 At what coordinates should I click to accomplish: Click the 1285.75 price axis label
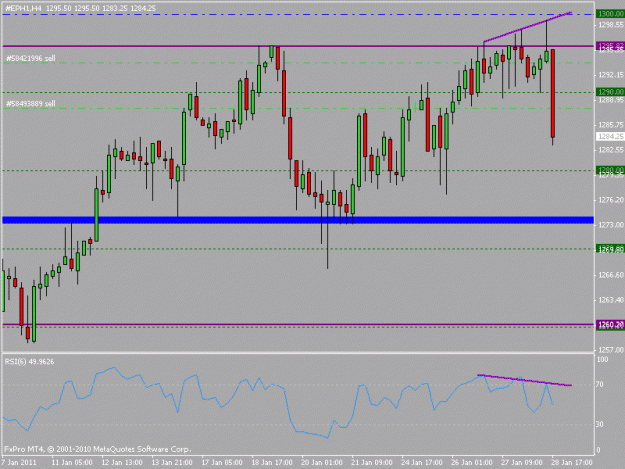click(x=610, y=125)
